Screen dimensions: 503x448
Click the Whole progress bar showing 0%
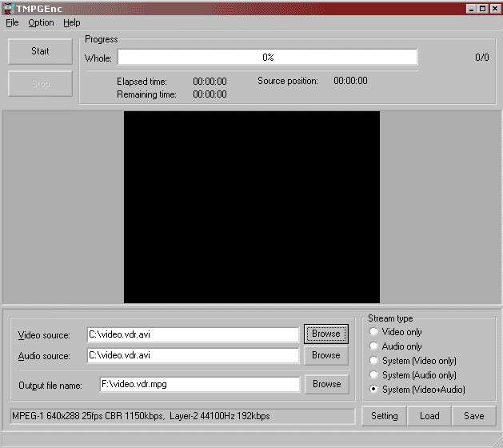tap(268, 57)
